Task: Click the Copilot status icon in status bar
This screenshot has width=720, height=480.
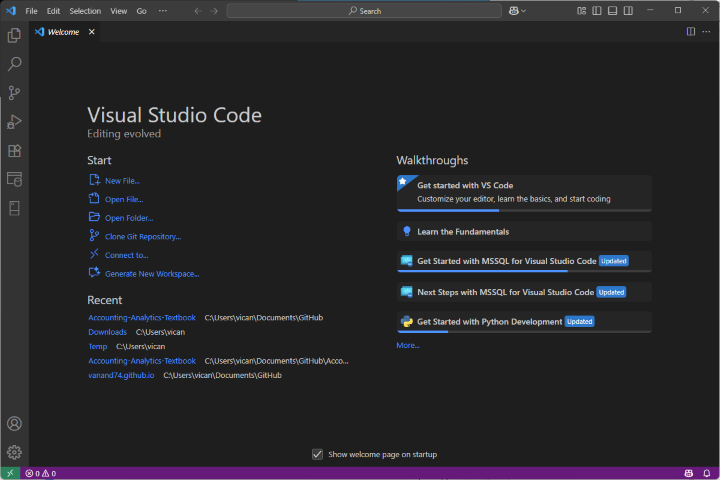Action: tap(688, 473)
